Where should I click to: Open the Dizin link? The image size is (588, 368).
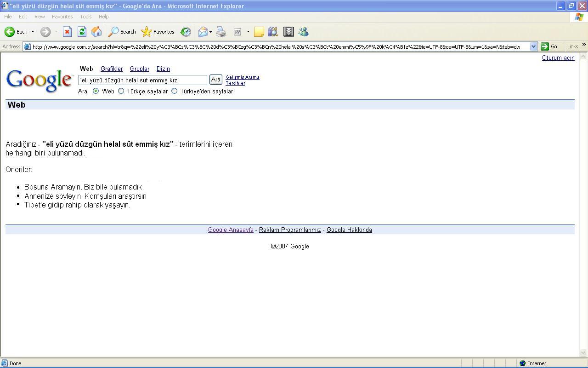163,69
